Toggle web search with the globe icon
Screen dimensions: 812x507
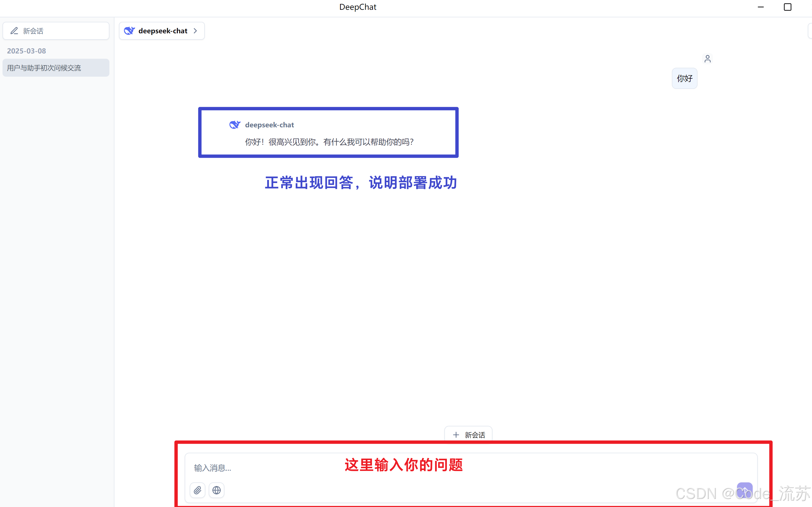[x=217, y=490]
